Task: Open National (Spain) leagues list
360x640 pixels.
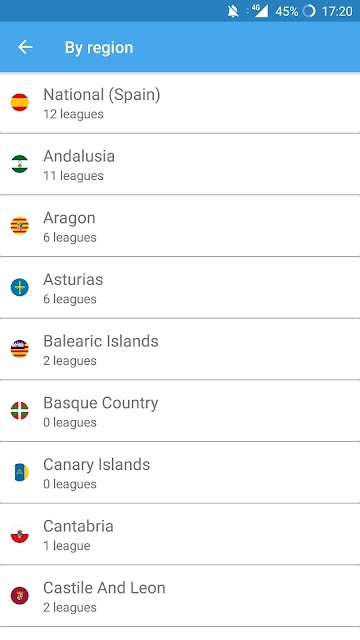Action: [180, 103]
